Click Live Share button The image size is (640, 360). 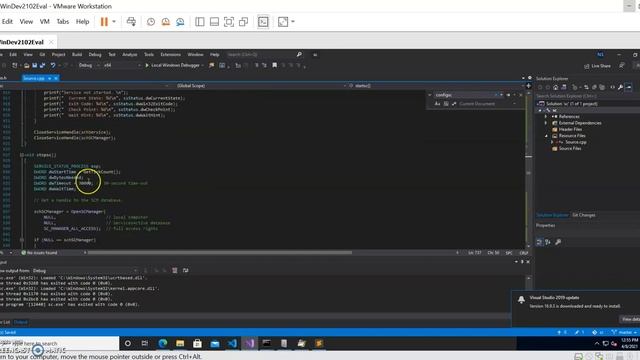tap(598, 66)
